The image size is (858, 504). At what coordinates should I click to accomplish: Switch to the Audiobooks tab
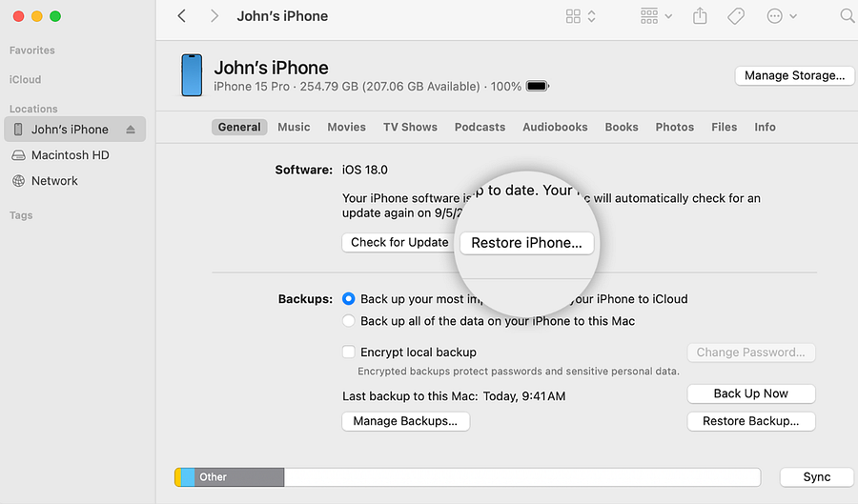[555, 127]
